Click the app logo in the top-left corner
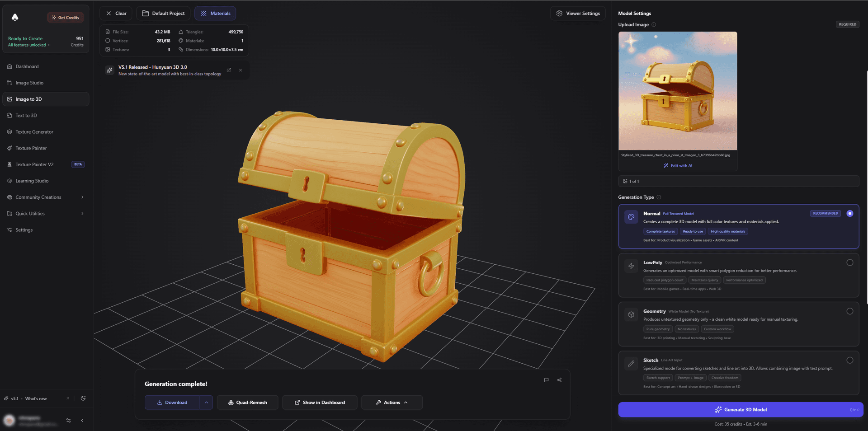868x431 pixels. tap(15, 17)
